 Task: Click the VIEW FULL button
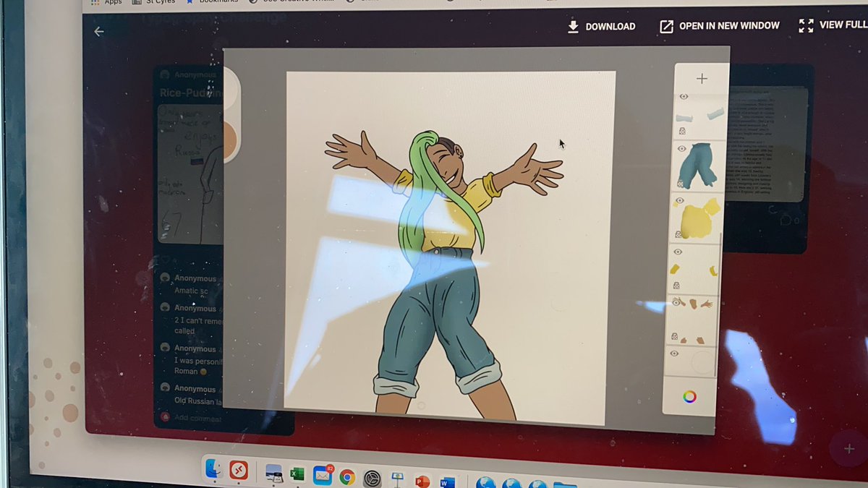(x=833, y=25)
